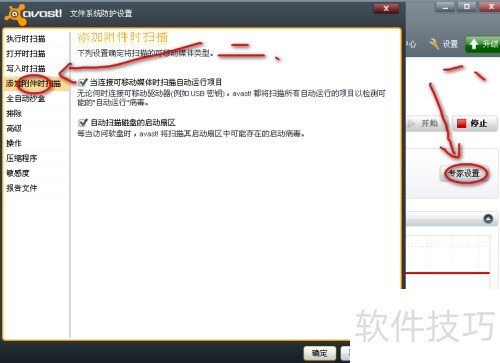Click the avast! logo icon

(15, 14)
